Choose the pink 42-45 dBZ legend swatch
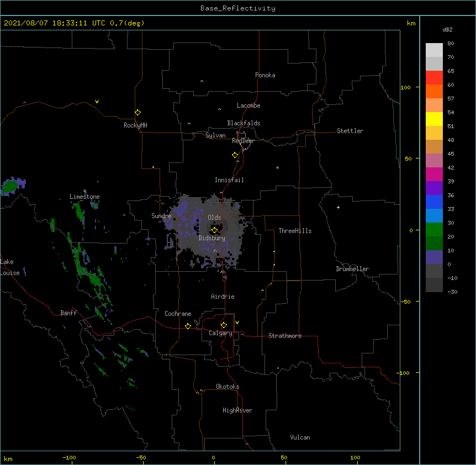The image size is (476, 465). point(434,161)
